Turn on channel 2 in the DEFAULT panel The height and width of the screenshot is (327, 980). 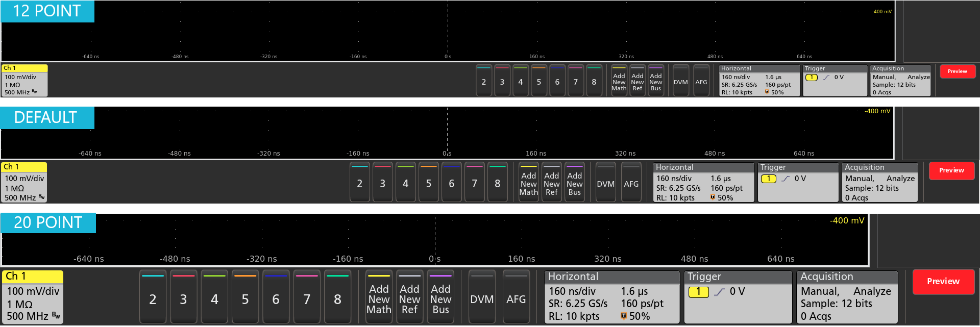360,182
